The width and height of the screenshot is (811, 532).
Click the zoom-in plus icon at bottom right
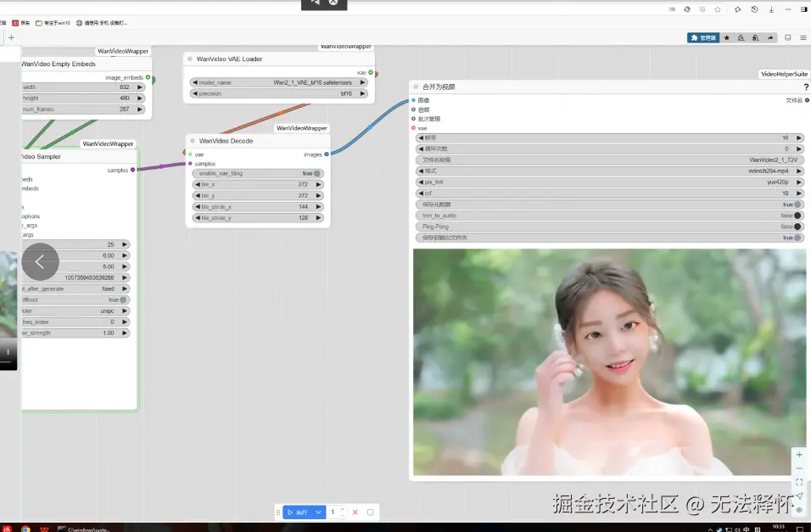coord(798,454)
